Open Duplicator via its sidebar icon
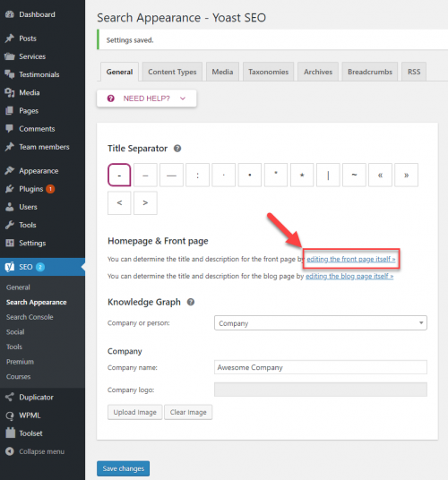 tap(10, 397)
